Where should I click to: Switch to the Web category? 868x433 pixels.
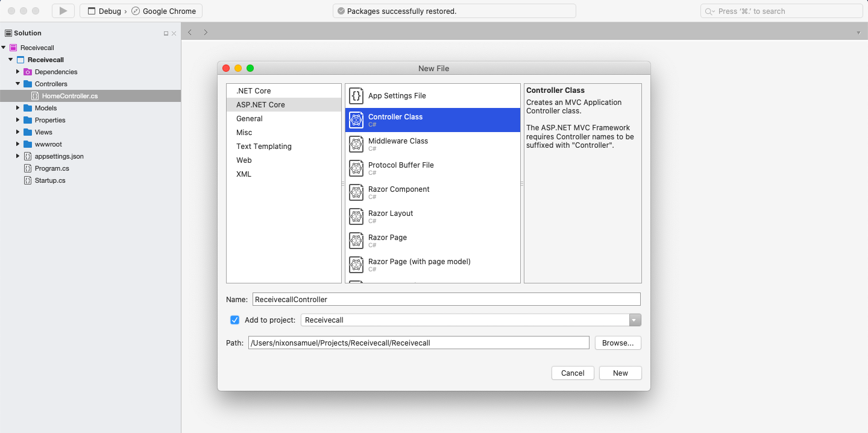[244, 160]
